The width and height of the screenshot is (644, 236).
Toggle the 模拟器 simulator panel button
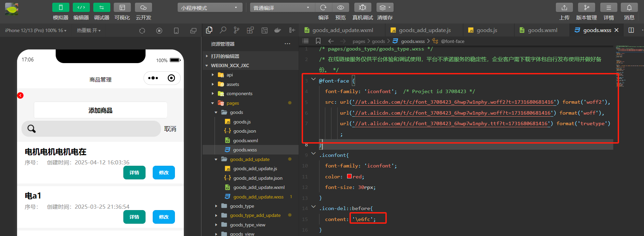[60, 8]
